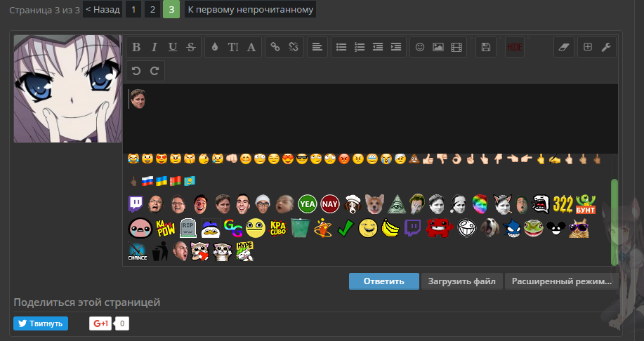Click the G+1 share button
The image size is (644, 341).
tap(100, 323)
